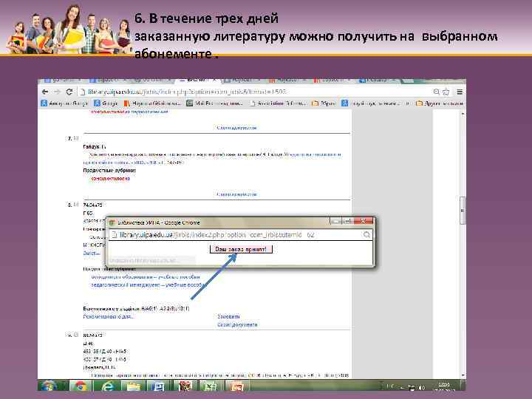This screenshot has width=532, height=399.
Task: Open the Windows Start menu
Action: coord(50,386)
